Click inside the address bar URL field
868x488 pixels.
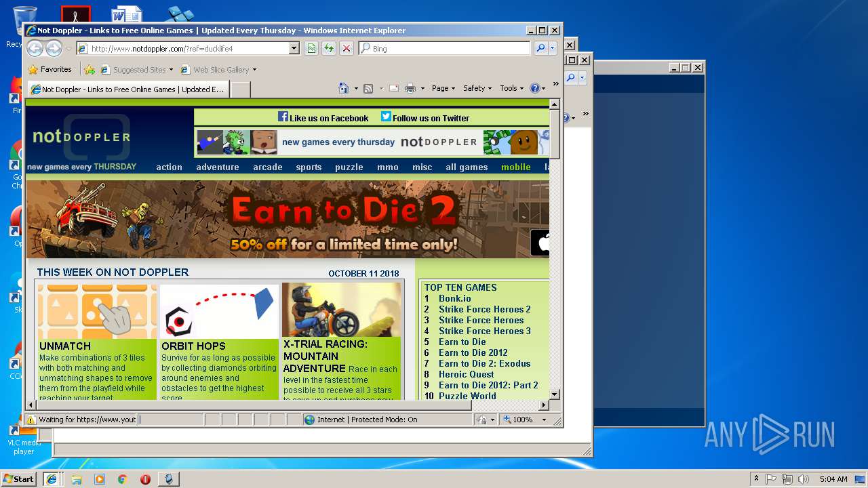(189, 48)
